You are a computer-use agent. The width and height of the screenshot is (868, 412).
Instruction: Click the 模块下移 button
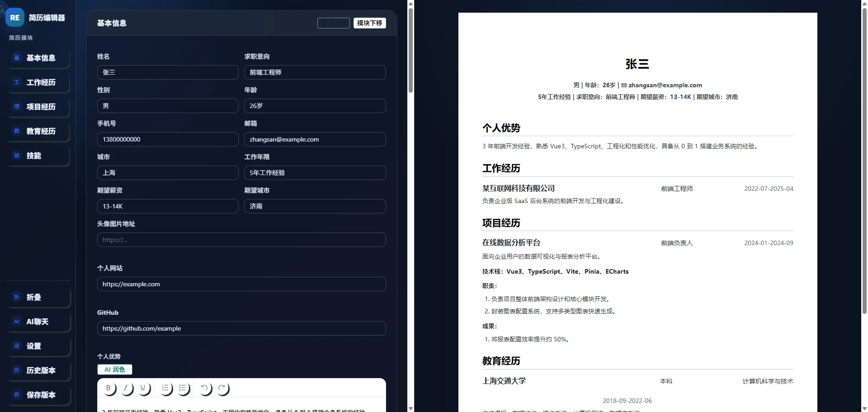[369, 23]
